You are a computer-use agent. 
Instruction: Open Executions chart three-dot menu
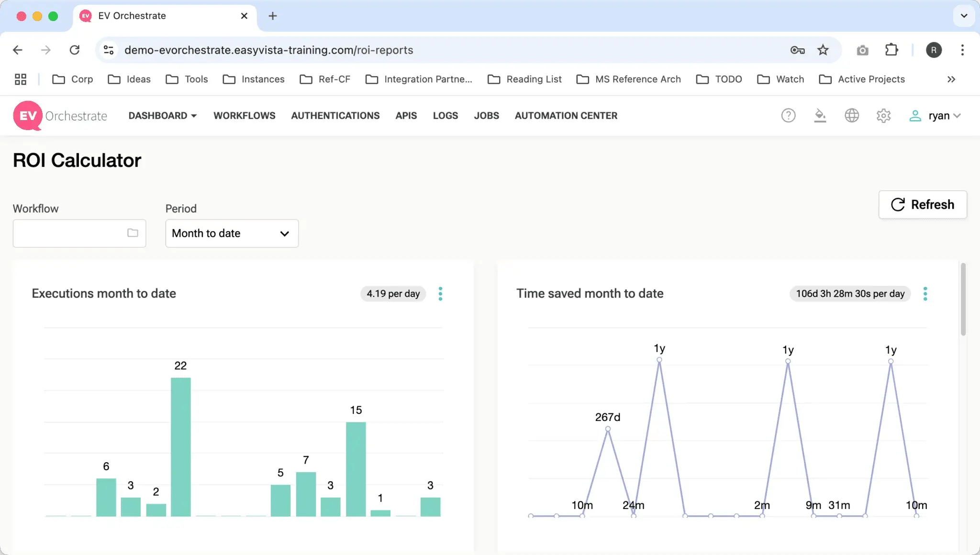[440, 294]
